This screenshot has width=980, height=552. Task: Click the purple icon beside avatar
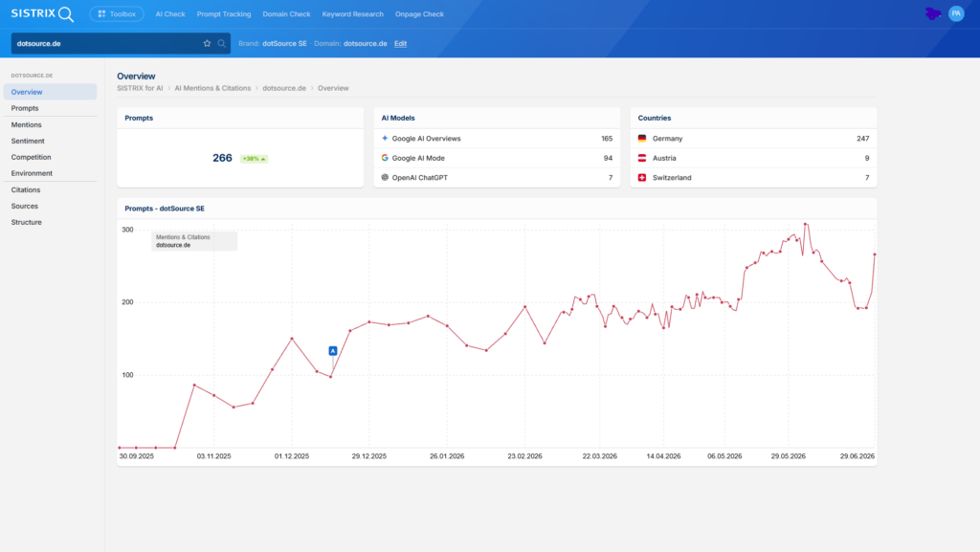pos(933,13)
